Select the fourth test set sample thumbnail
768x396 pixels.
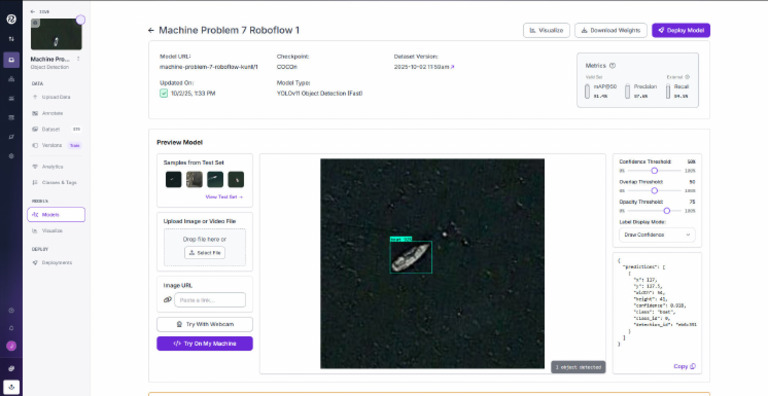236,179
